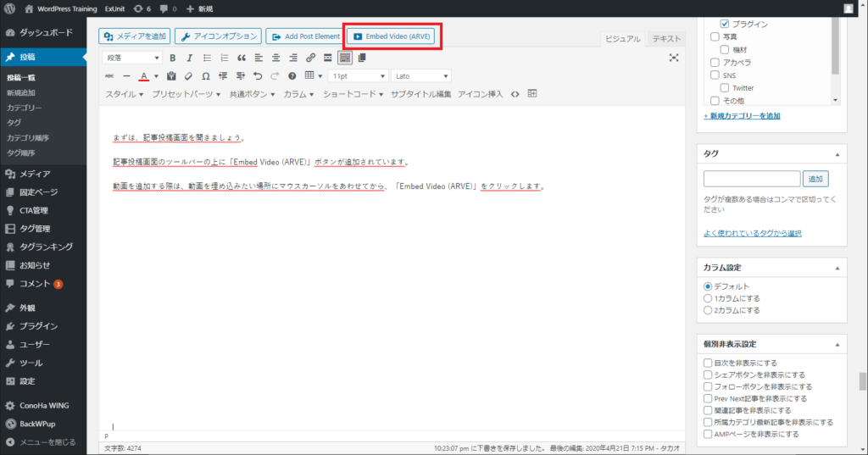This screenshot has width=868, height=455.
Task: Open the text color picker arrow
Action: [x=156, y=75]
